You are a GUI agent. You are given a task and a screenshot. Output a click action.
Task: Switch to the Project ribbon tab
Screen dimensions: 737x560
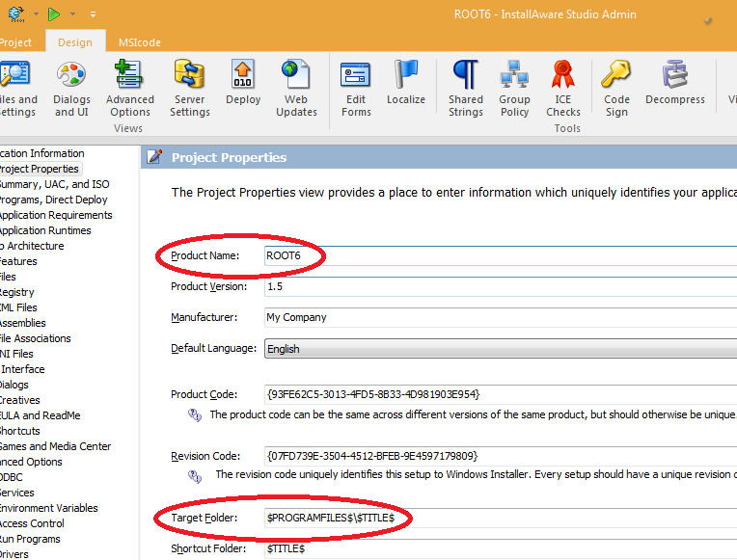point(15,42)
